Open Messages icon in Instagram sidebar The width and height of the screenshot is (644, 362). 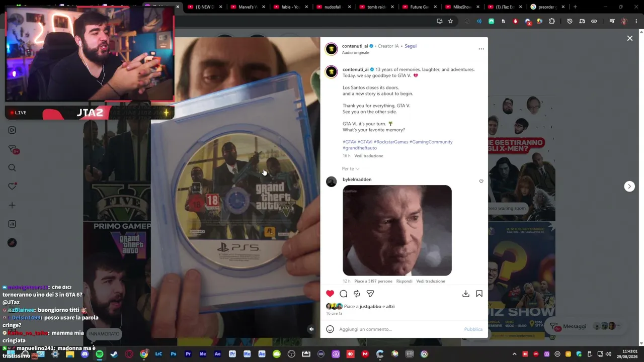tap(12, 149)
